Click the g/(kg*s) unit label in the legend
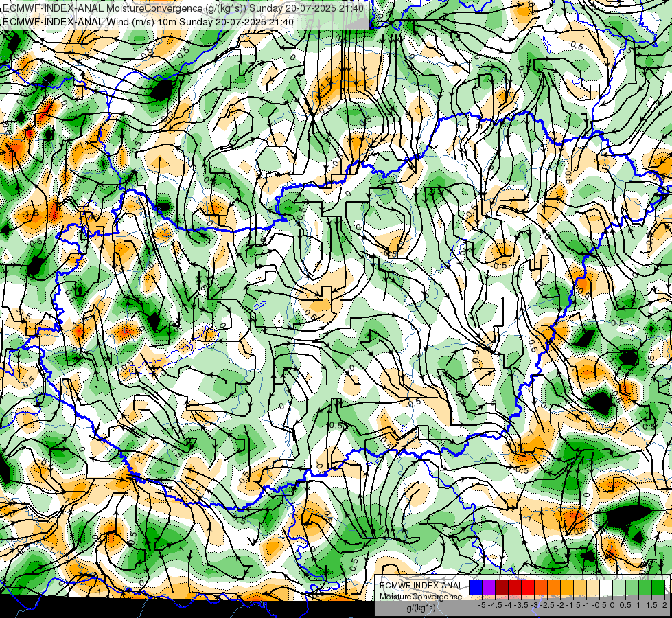Screen dimensions: 672x618 [421, 608]
